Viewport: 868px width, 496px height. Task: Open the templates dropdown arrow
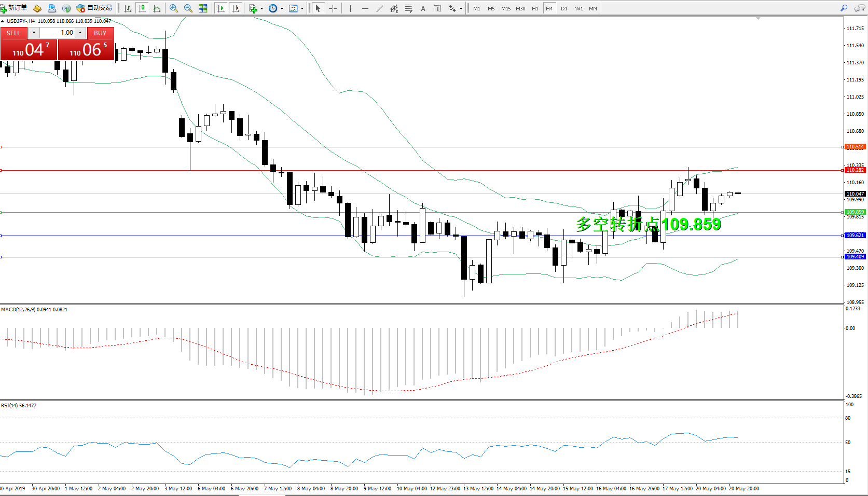click(x=302, y=8)
